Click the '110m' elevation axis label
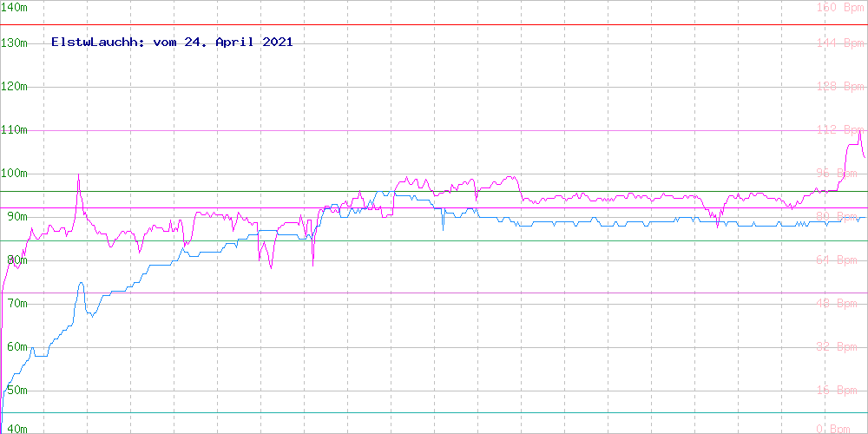This screenshot has width=868, height=434. tap(15, 129)
